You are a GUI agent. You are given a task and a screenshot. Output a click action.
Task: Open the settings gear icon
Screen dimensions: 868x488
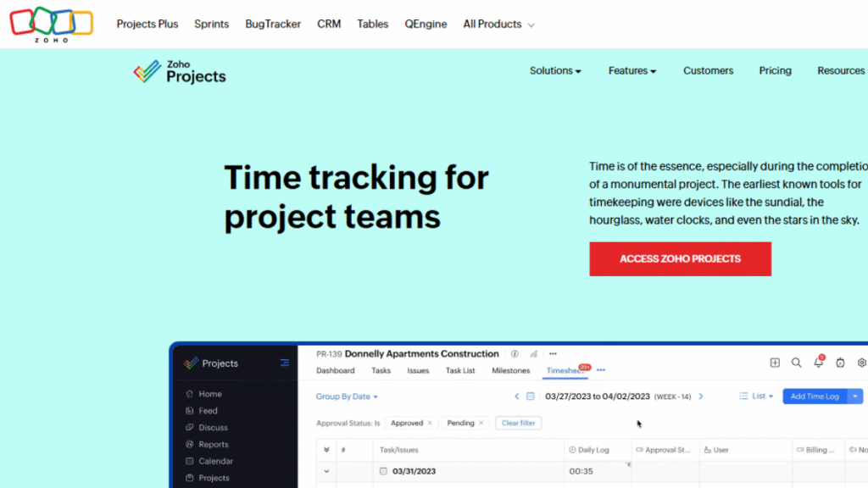(x=861, y=363)
